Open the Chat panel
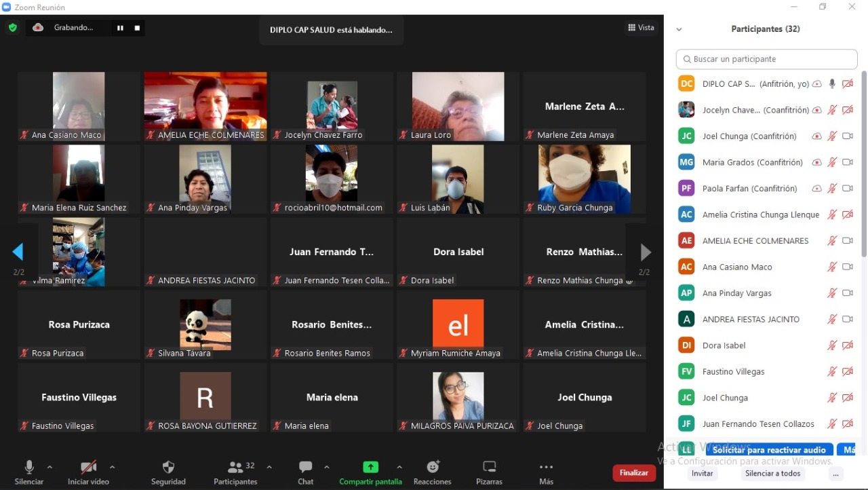 [306, 472]
